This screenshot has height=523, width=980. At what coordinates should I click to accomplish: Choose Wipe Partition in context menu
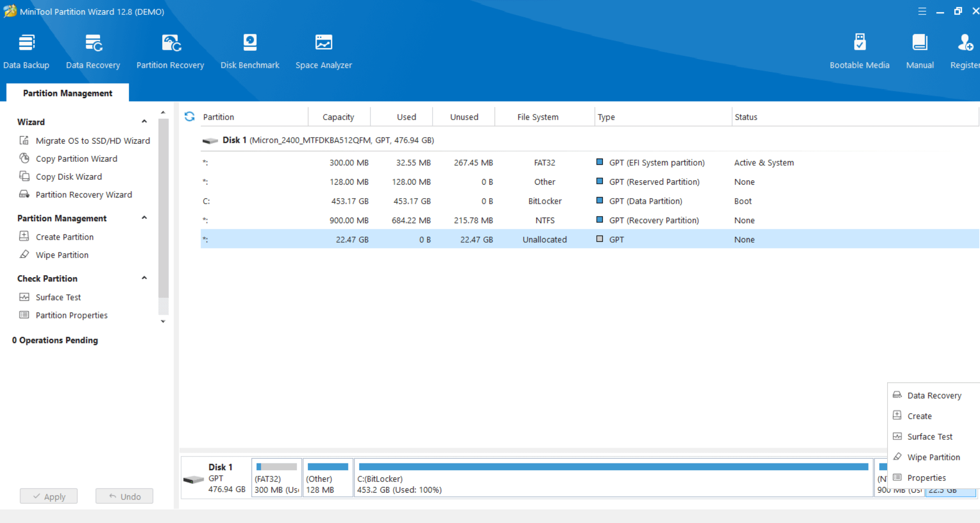(934, 457)
